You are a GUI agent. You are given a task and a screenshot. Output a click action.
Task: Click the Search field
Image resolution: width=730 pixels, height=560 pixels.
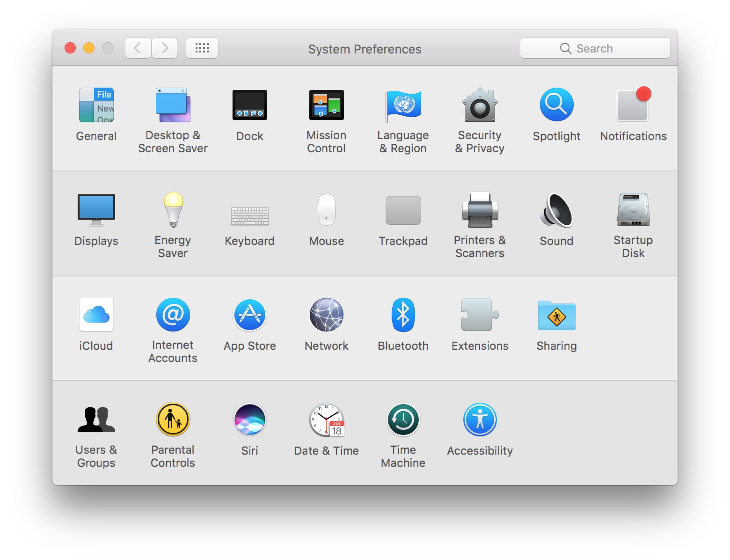595,48
